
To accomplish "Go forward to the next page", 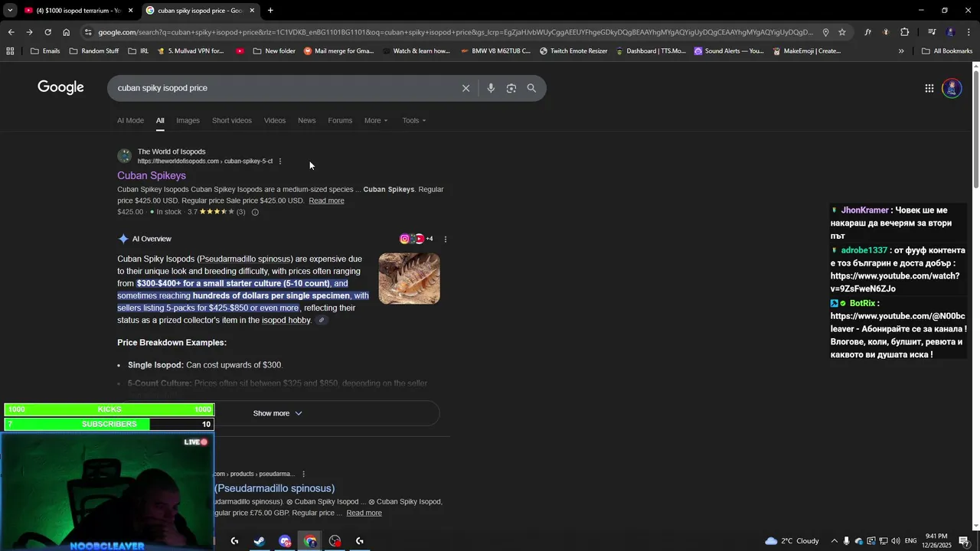I will pyautogui.click(x=29, y=32).
